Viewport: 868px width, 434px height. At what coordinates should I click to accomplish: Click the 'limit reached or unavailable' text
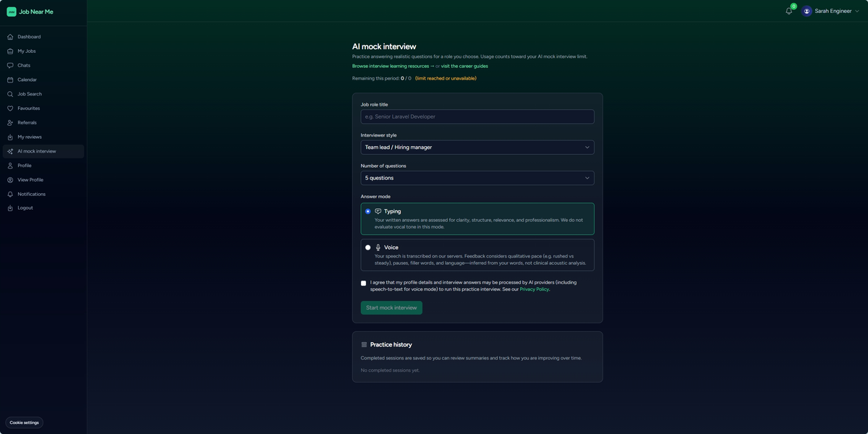[446, 78]
